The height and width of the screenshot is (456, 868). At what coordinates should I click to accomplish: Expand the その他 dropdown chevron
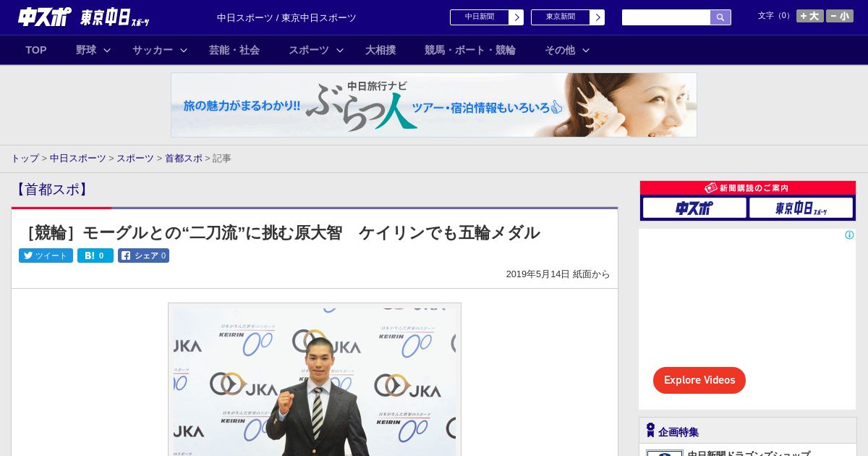(586, 50)
